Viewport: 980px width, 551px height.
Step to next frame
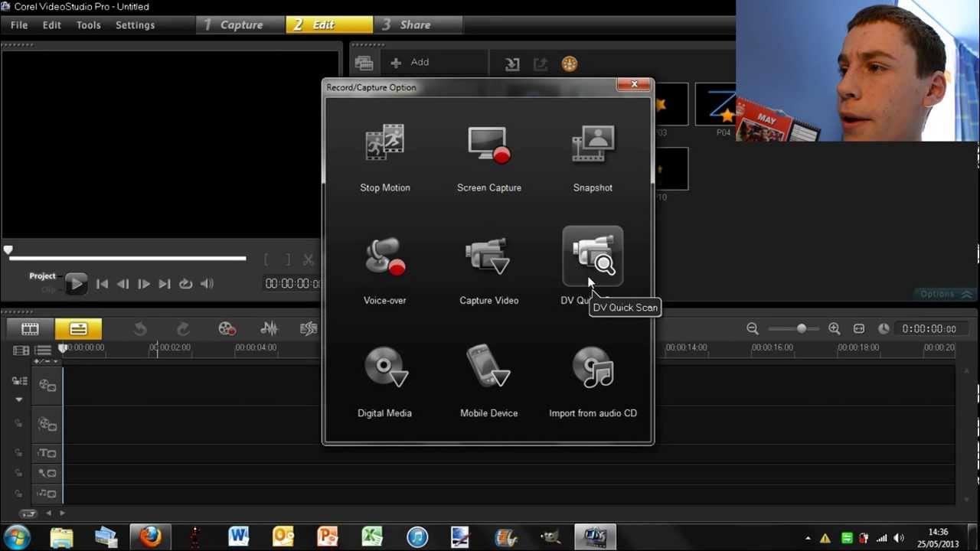click(143, 284)
